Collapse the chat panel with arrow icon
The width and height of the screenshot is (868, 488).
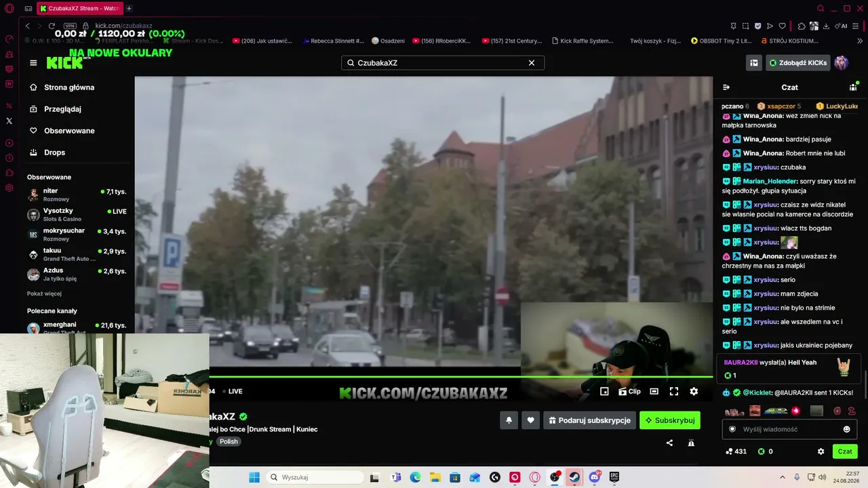tap(726, 87)
